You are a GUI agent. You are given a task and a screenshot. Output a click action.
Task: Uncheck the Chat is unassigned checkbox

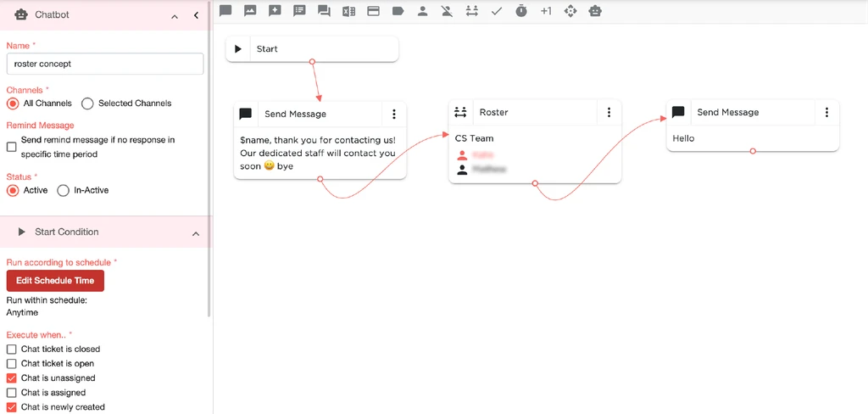coord(11,378)
